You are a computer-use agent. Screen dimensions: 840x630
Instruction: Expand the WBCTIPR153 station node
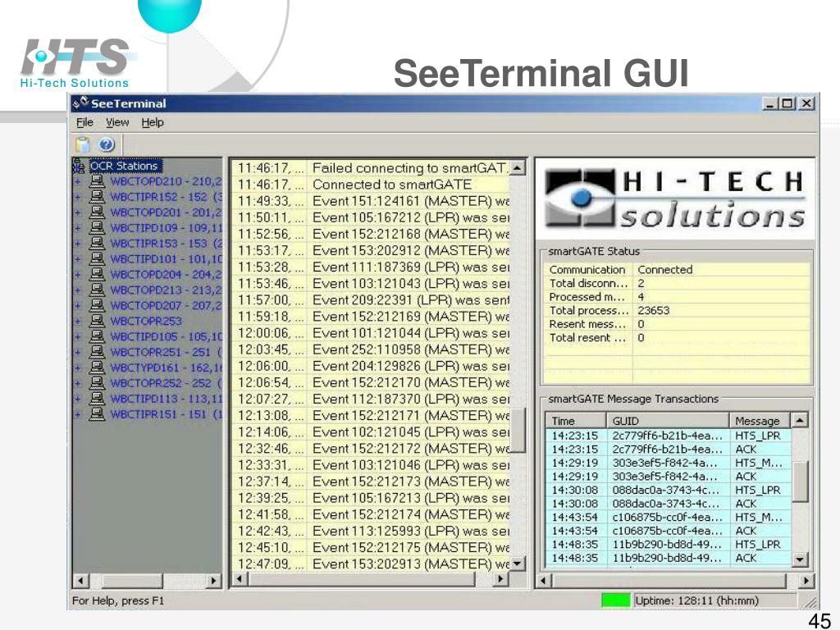tap(78, 244)
